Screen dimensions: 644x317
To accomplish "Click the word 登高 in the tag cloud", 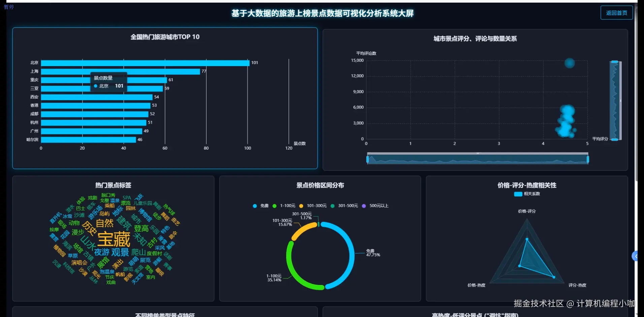I will point(141,228).
